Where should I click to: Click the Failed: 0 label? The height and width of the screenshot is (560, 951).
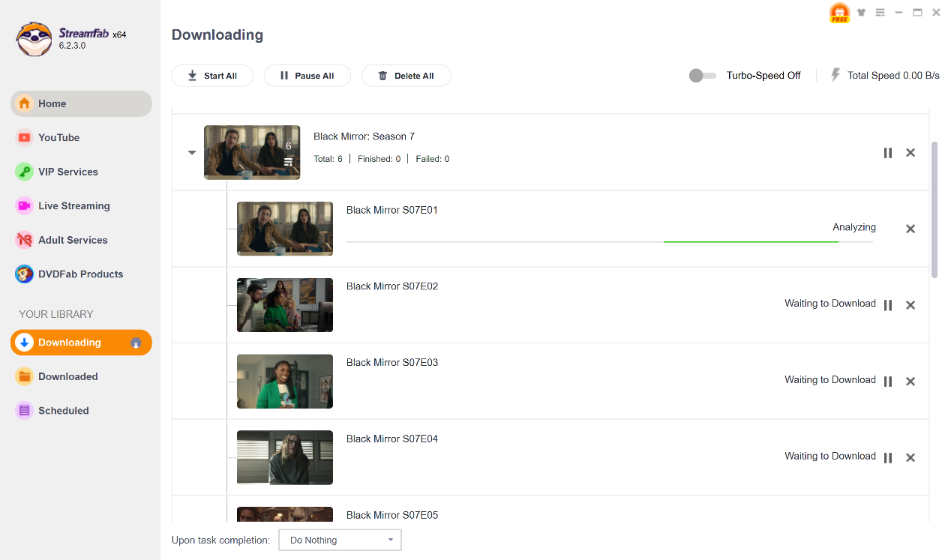(433, 159)
